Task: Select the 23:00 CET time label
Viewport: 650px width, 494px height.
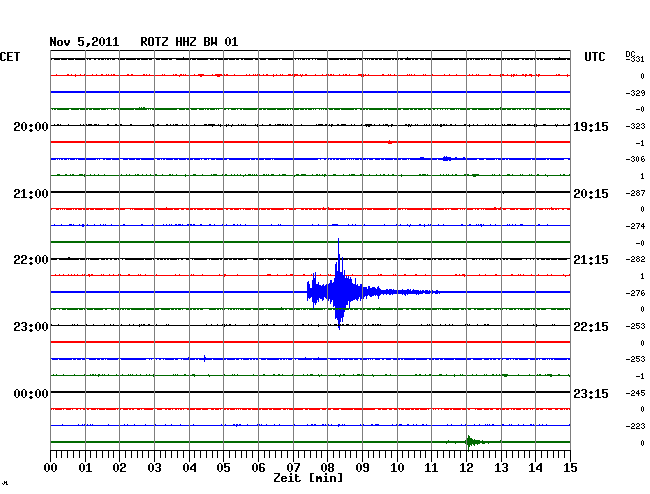Action: 31,327
